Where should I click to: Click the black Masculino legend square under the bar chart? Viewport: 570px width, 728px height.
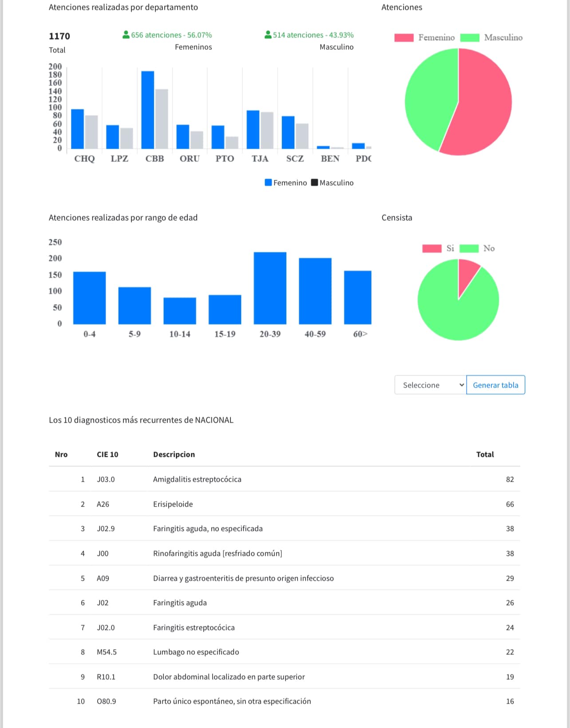[314, 182]
